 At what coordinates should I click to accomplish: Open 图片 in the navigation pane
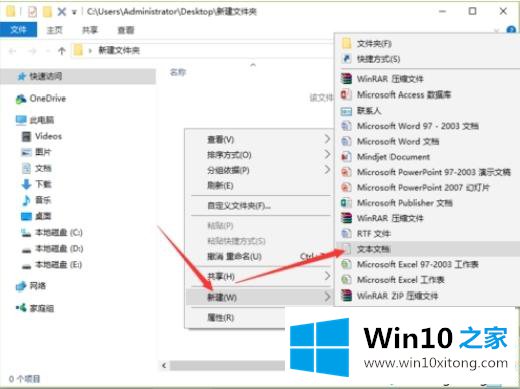[43, 152]
